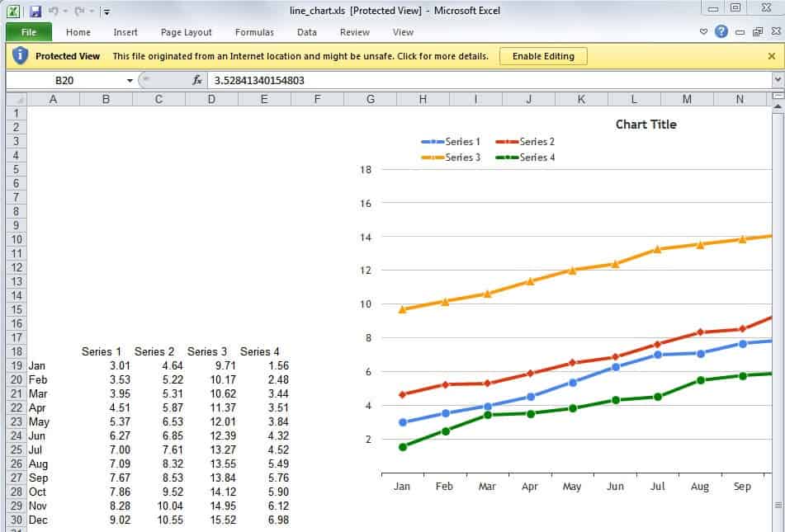Screen dimensions: 785x532
Task: Open Excel Help with the question mark icon
Action: coord(721,31)
